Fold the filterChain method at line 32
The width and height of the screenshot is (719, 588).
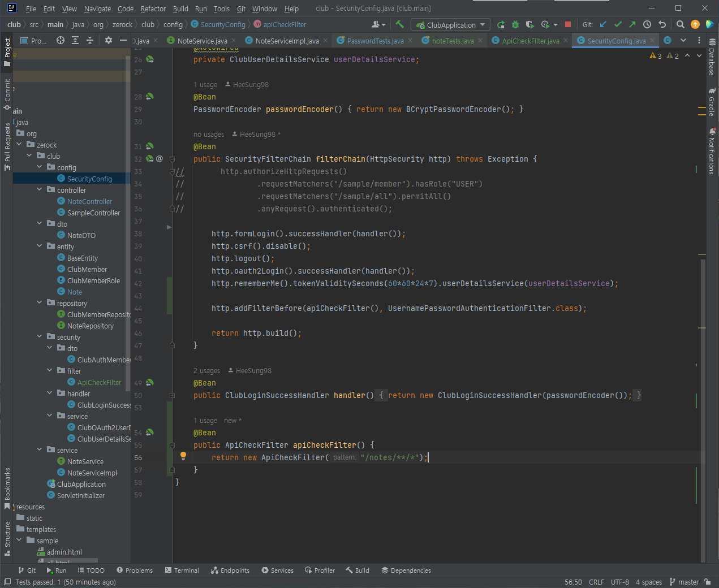[x=173, y=159]
